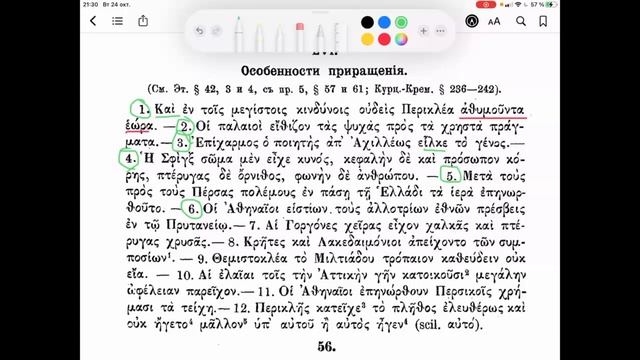Tap the word "ὠφέλειαν" in sentence 10
Screen dimensions: 640x360
coord(153,291)
